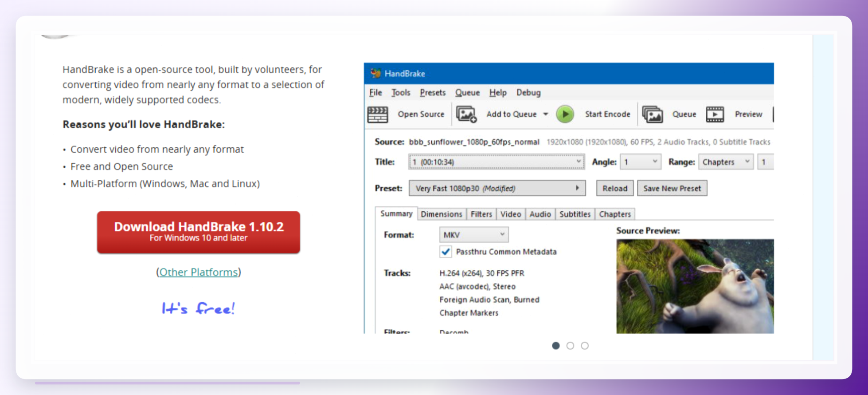
Task: Click the "H.264 (x264), 30 FPS PFR" track line
Action: 482,273
